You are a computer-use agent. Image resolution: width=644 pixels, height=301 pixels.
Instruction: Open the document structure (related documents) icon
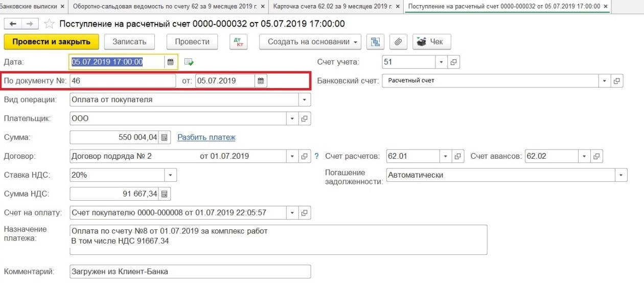pyautogui.click(x=376, y=42)
